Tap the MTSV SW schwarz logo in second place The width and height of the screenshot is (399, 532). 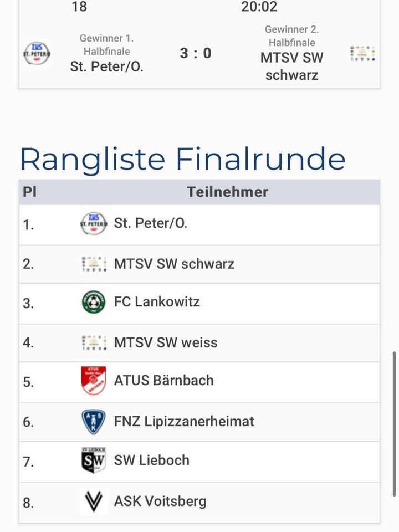click(93, 264)
